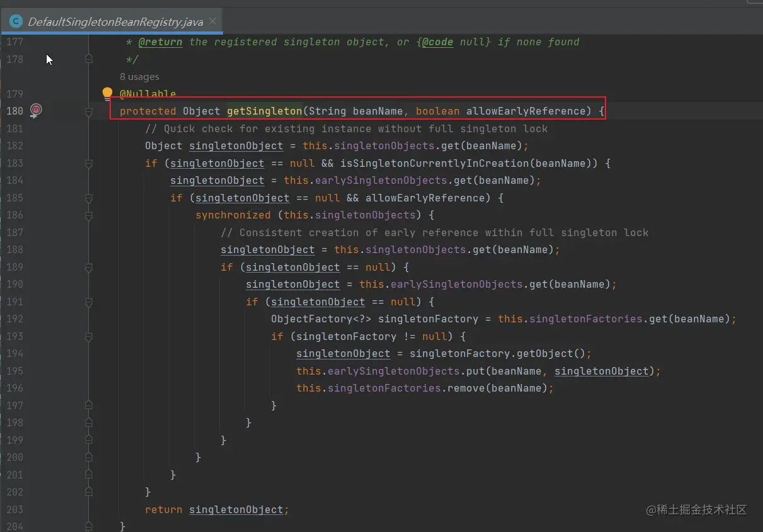Click remove(beanName) on line 196
The image size is (763, 532).
pos(498,388)
